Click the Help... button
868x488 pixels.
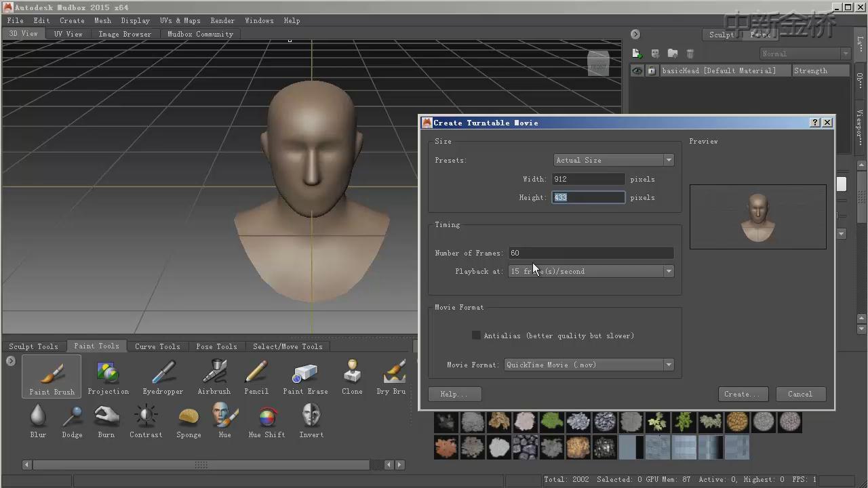(454, 394)
